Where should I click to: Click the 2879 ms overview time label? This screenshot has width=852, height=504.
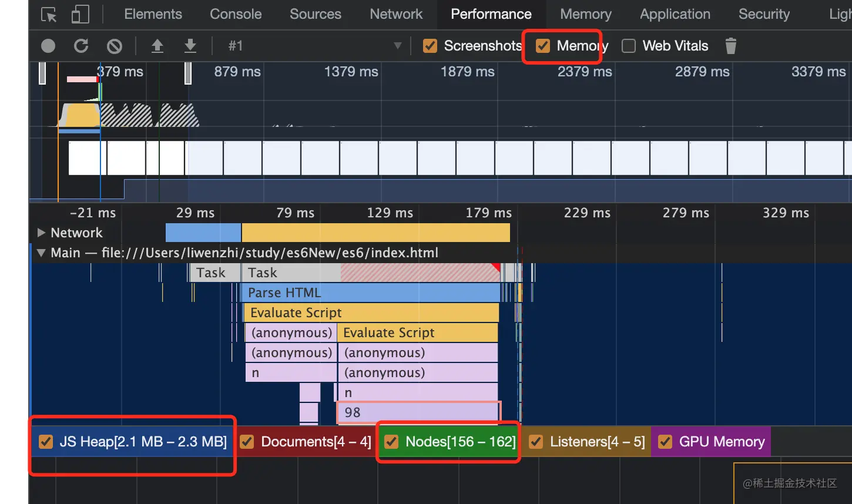(702, 72)
